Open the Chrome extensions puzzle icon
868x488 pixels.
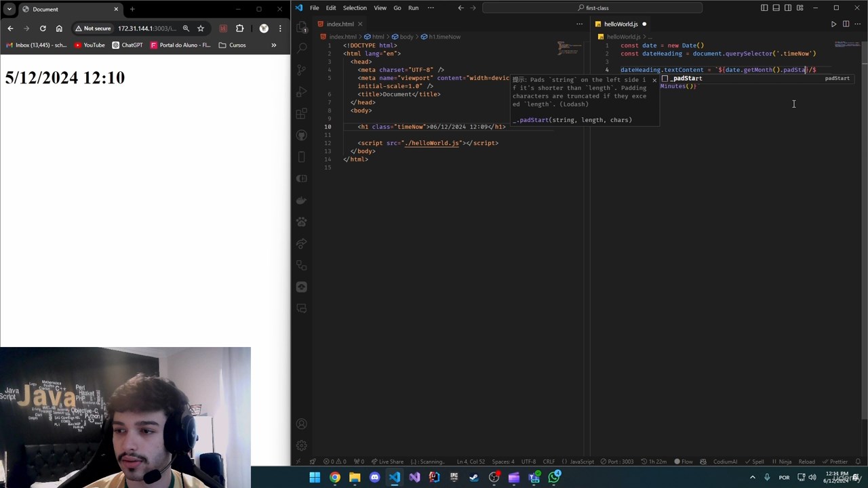click(x=239, y=28)
